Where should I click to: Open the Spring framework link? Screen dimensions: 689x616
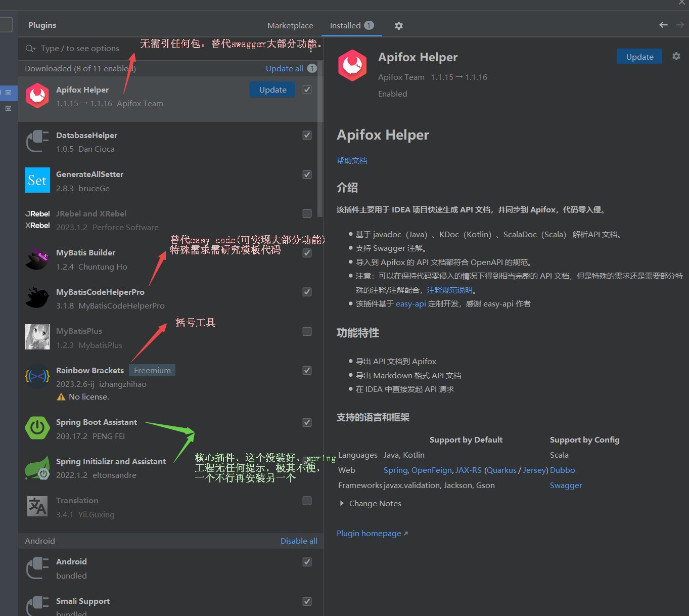(395, 470)
